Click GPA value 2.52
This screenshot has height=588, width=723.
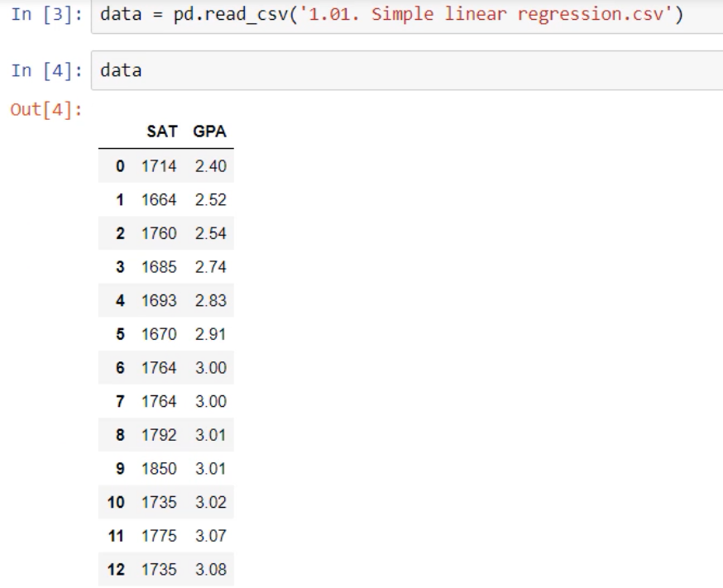click(211, 199)
